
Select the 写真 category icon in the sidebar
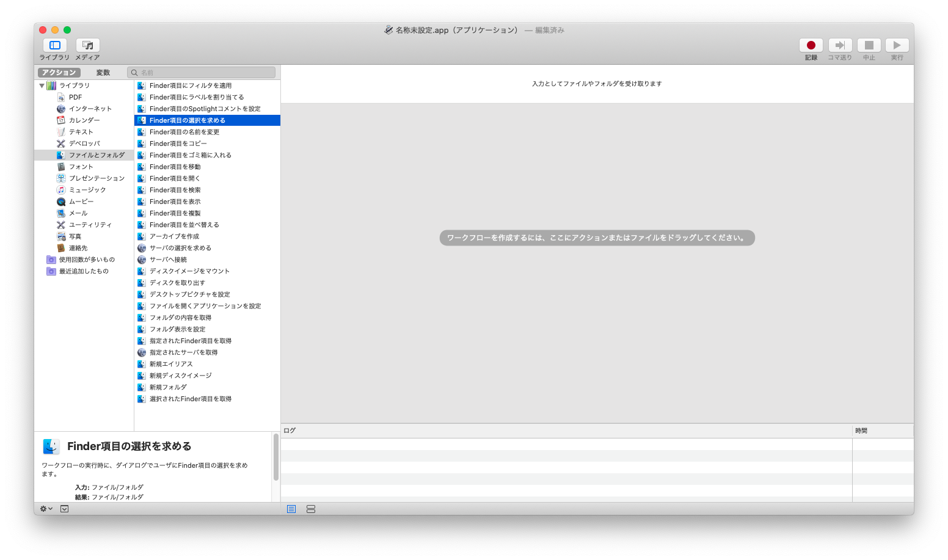61,236
